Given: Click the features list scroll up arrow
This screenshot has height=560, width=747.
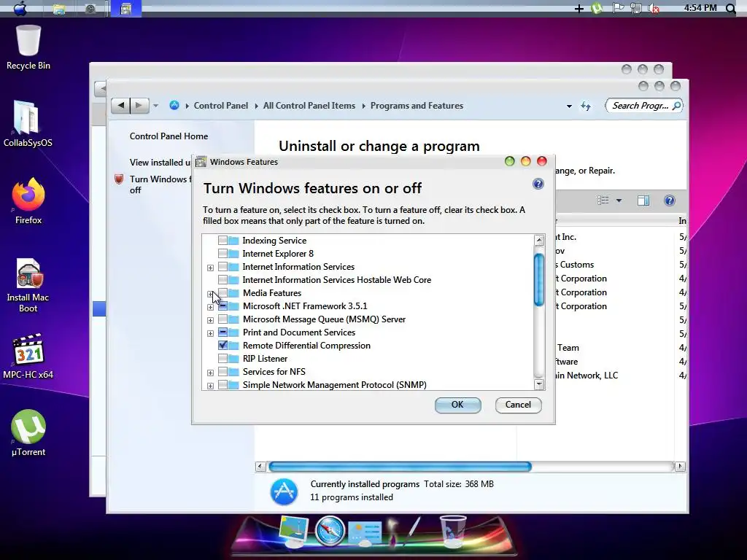Looking at the screenshot, I should (539, 240).
